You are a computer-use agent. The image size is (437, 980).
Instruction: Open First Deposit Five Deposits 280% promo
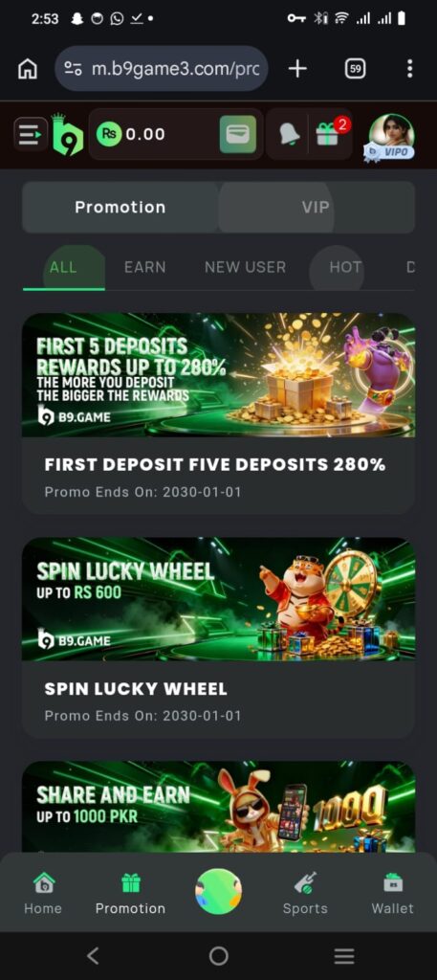coord(218,413)
